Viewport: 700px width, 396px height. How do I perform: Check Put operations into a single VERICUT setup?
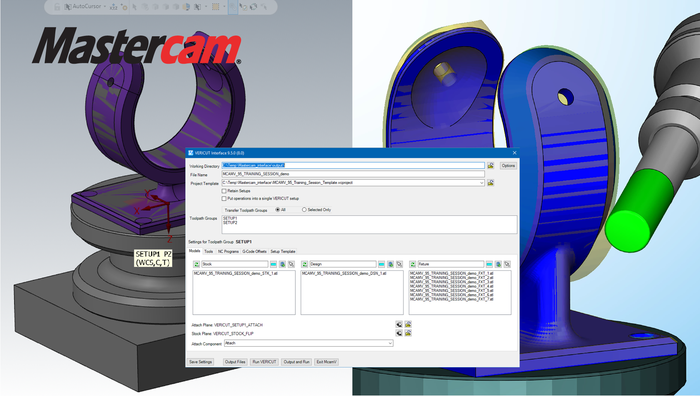pos(224,199)
